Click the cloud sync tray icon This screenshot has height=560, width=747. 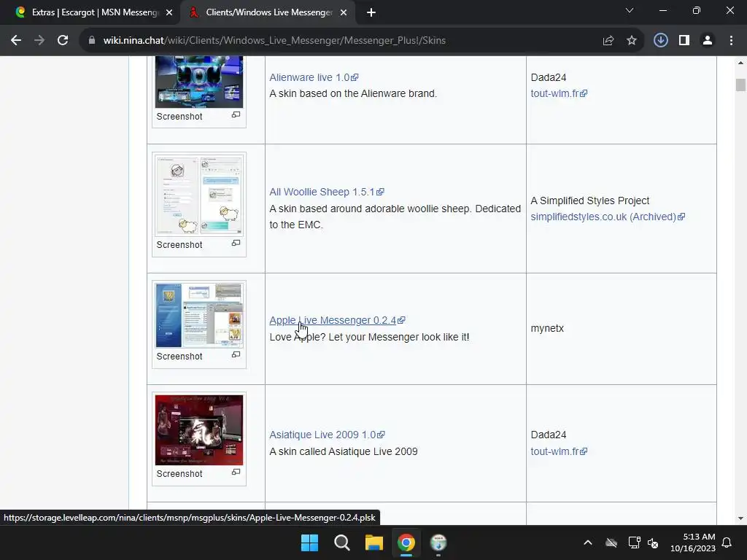611,542
